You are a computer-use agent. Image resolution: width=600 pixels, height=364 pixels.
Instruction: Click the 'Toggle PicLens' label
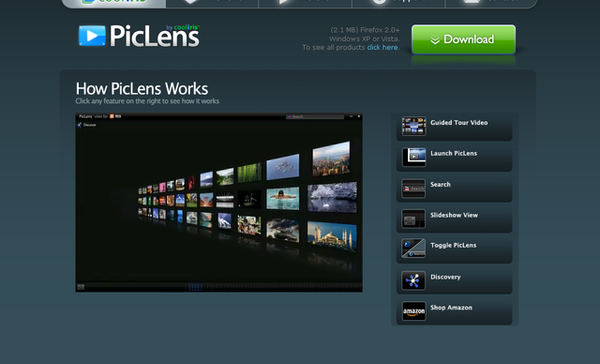coord(453,245)
